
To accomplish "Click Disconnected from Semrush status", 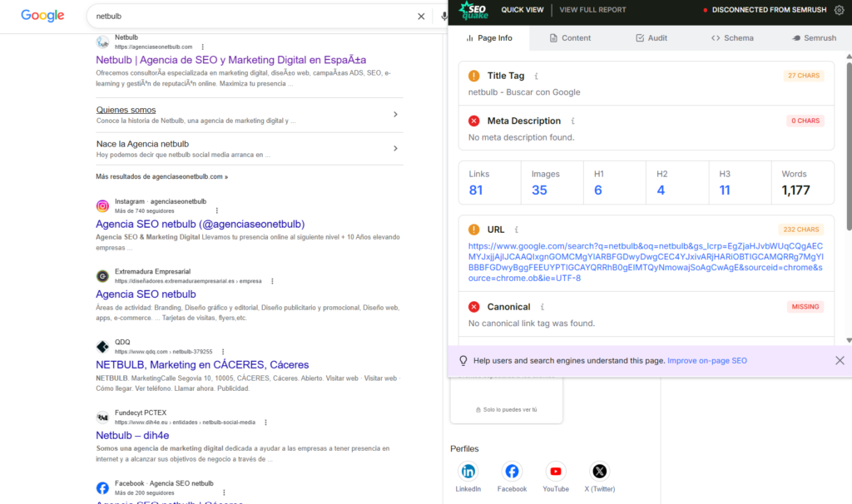I will 765,10.
